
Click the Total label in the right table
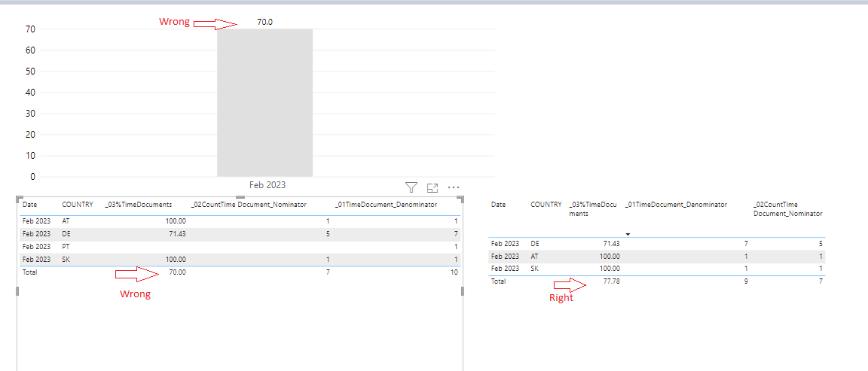pyautogui.click(x=498, y=281)
